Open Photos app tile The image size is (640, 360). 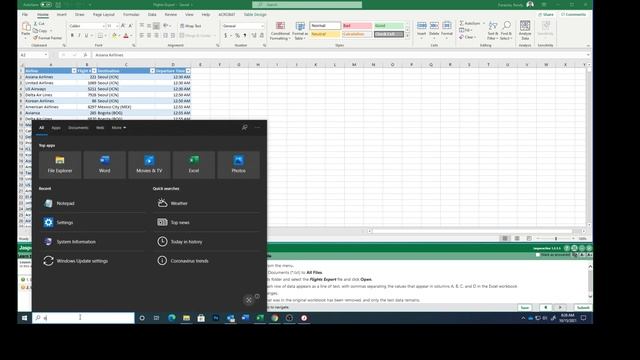(238, 164)
